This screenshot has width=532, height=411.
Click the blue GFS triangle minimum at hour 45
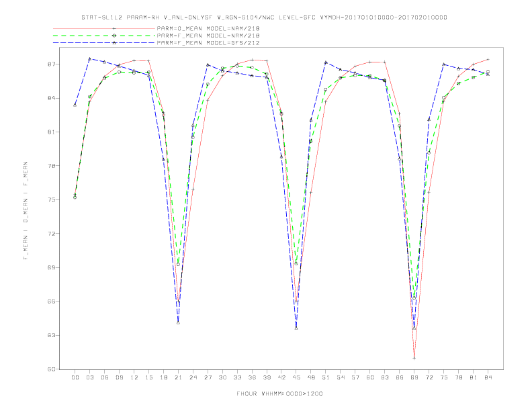pyautogui.click(x=296, y=328)
